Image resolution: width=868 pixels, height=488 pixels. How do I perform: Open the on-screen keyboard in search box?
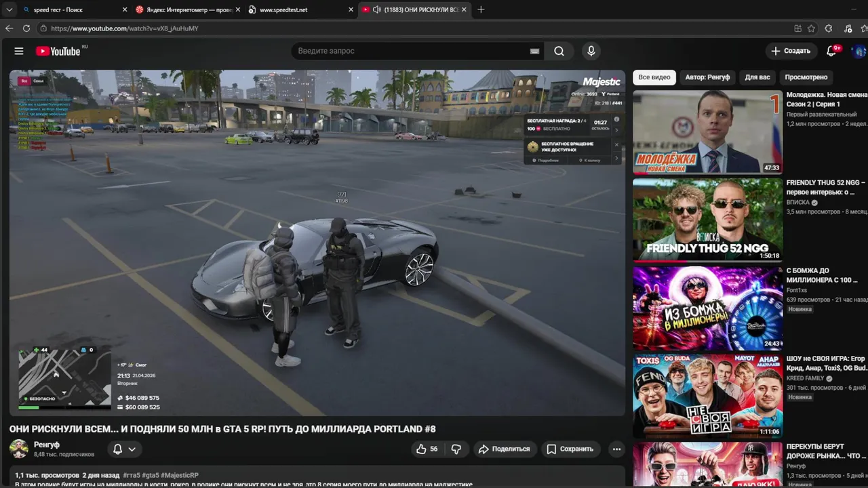[x=534, y=51]
